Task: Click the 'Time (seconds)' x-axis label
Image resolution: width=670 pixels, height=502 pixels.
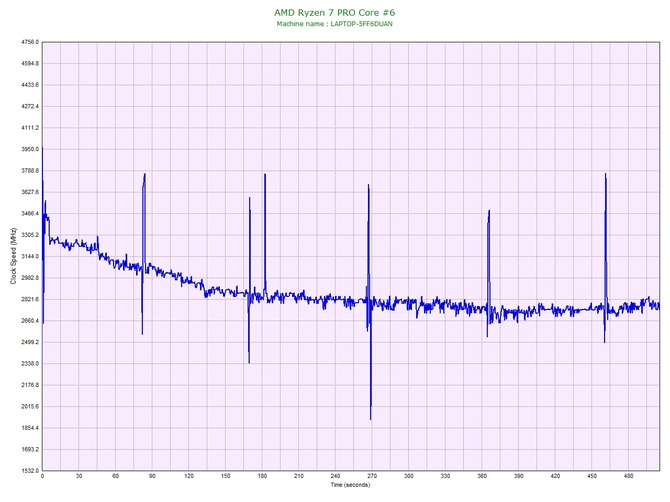Action: tap(350, 484)
